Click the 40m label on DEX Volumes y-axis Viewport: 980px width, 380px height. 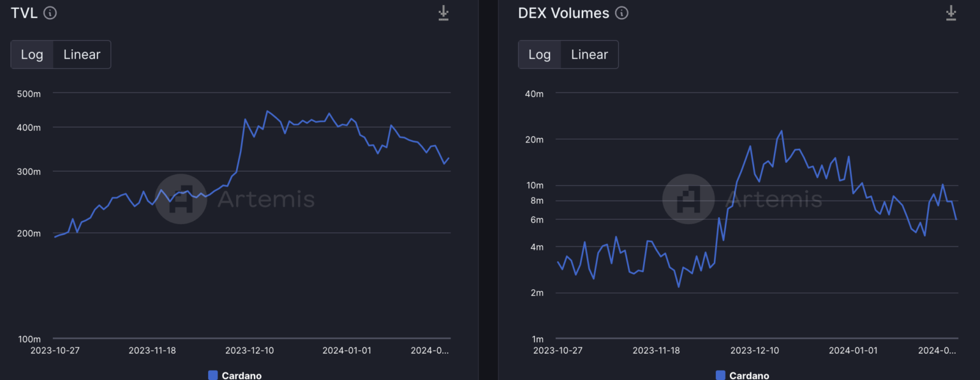click(x=535, y=94)
